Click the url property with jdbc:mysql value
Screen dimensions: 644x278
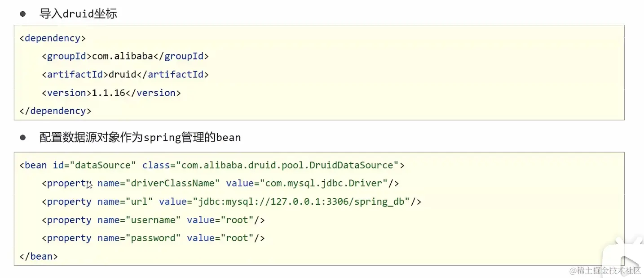(x=232, y=202)
